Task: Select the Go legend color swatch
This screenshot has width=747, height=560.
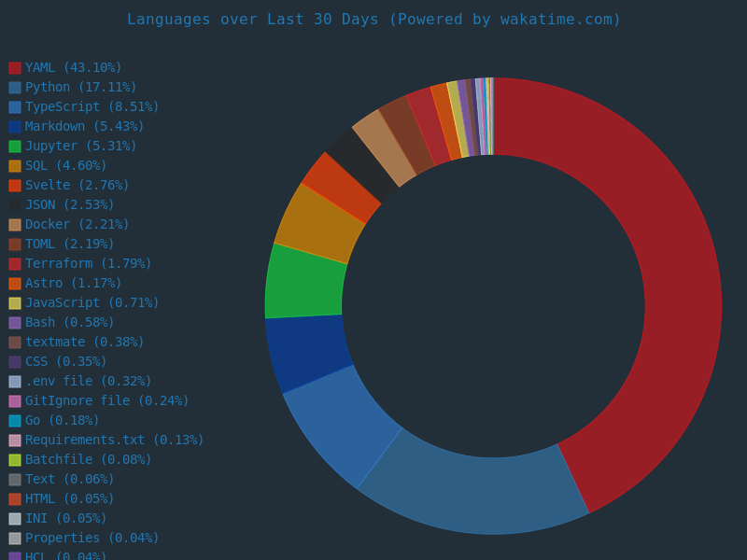Action: 15,421
